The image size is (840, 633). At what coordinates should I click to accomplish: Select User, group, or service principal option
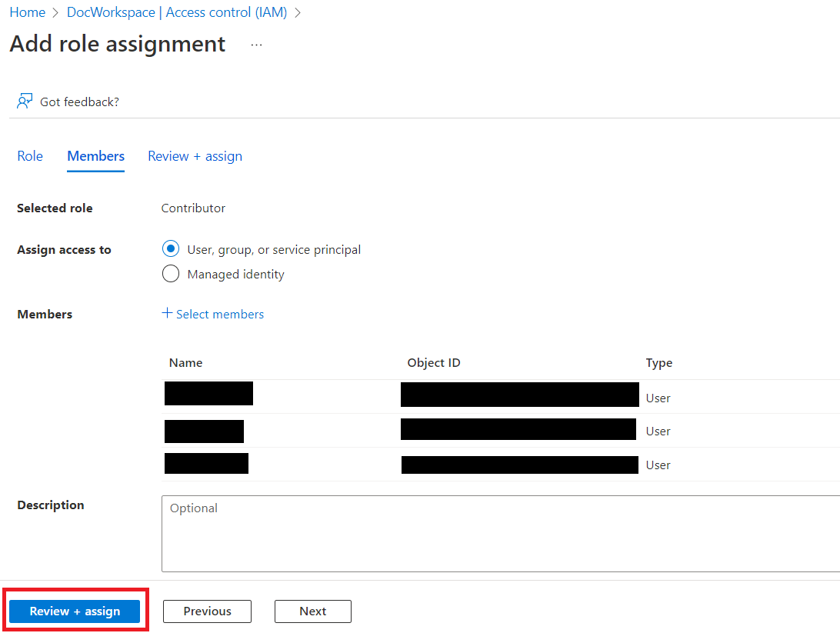pyautogui.click(x=170, y=248)
